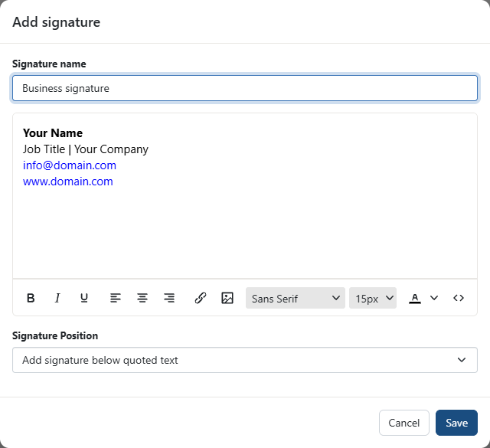Align signature text to the right

[169, 298]
